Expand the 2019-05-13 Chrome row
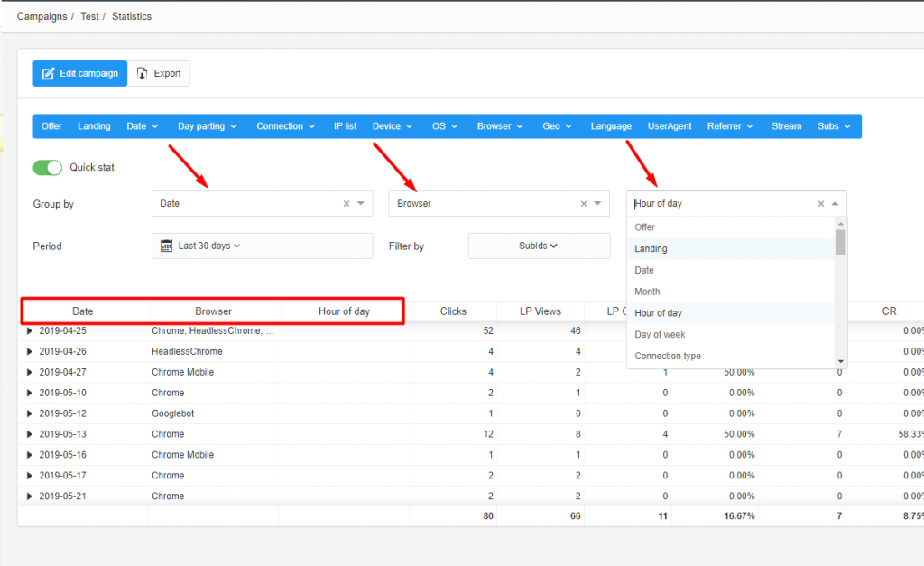 (30, 434)
